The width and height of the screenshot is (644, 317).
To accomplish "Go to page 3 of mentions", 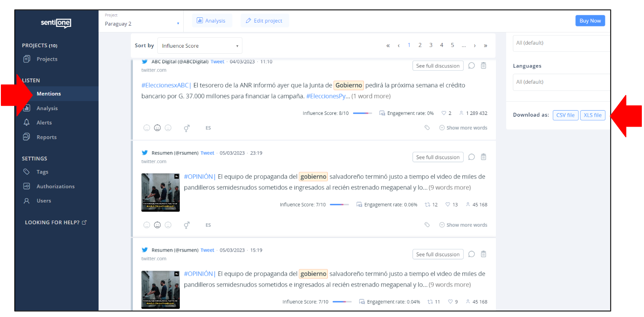I will point(430,45).
